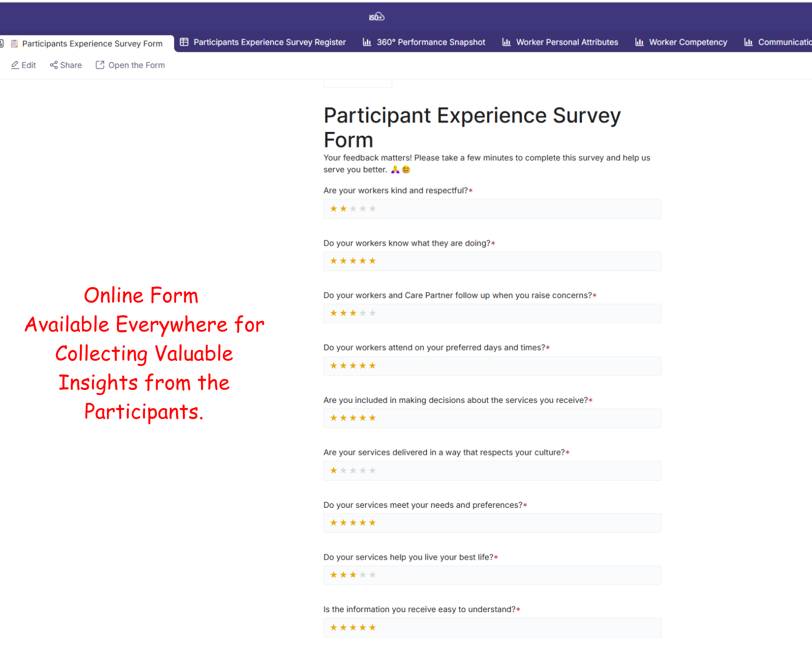Click the ISO+ cloud logo in header
Screen dimensions: 812x649
(x=377, y=17)
